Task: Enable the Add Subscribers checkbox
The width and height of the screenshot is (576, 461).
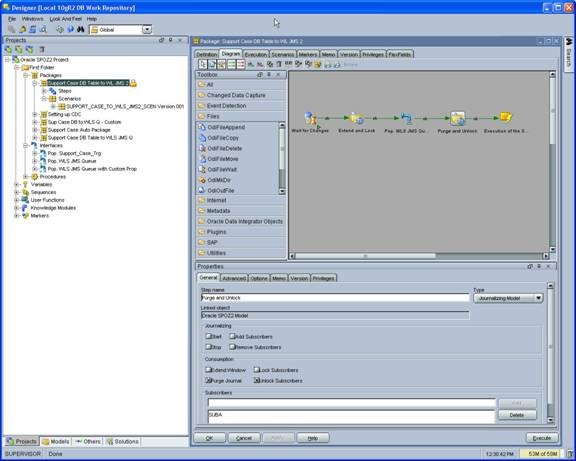Action: pyautogui.click(x=232, y=336)
